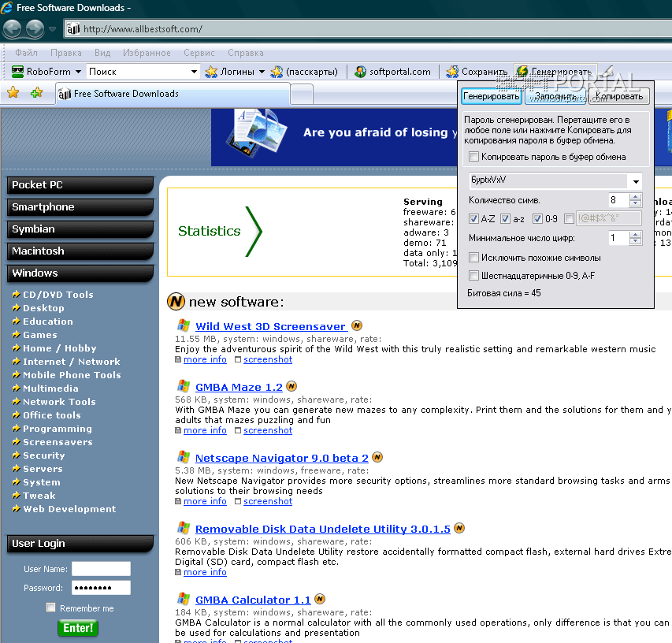Toggle the Remember me checkbox
The height and width of the screenshot is (643, 672).
pyautogui.click(x=51, y=608)
